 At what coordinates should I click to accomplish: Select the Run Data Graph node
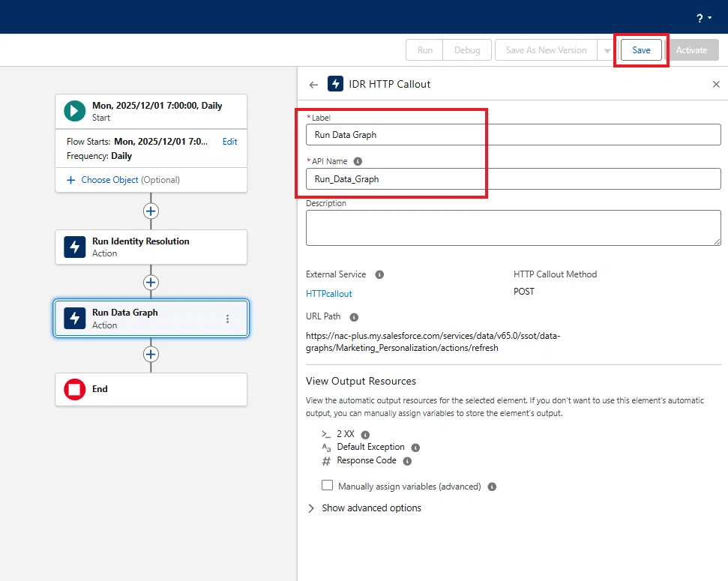(x=151, y=318)
